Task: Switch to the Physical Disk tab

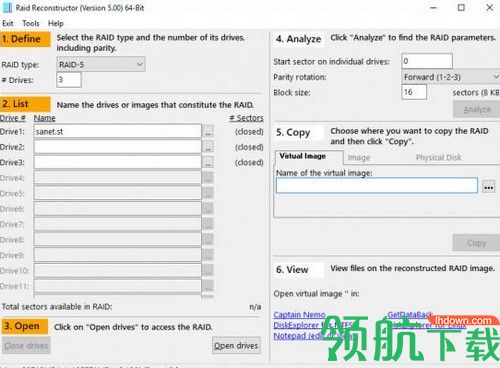Action: tap(438, 157)
